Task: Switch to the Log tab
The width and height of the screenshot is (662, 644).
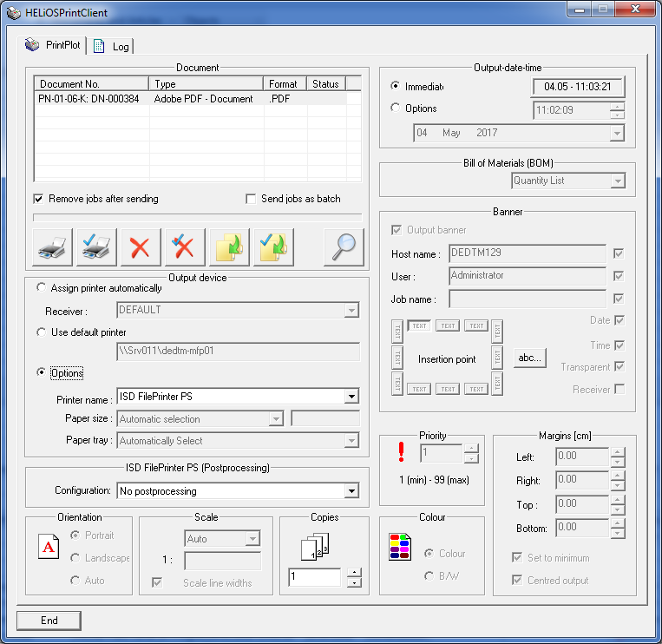Action: pyautogui.click(x=112, y=46)
